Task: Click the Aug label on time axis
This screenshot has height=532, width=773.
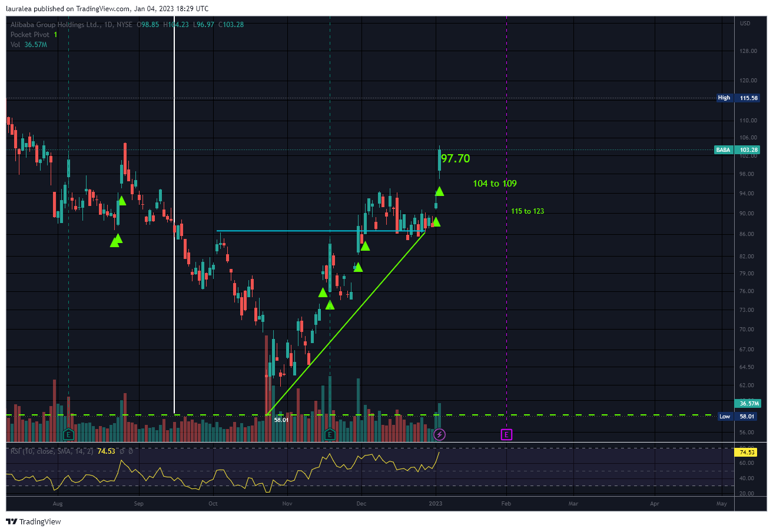Action: tap(57, 504)
